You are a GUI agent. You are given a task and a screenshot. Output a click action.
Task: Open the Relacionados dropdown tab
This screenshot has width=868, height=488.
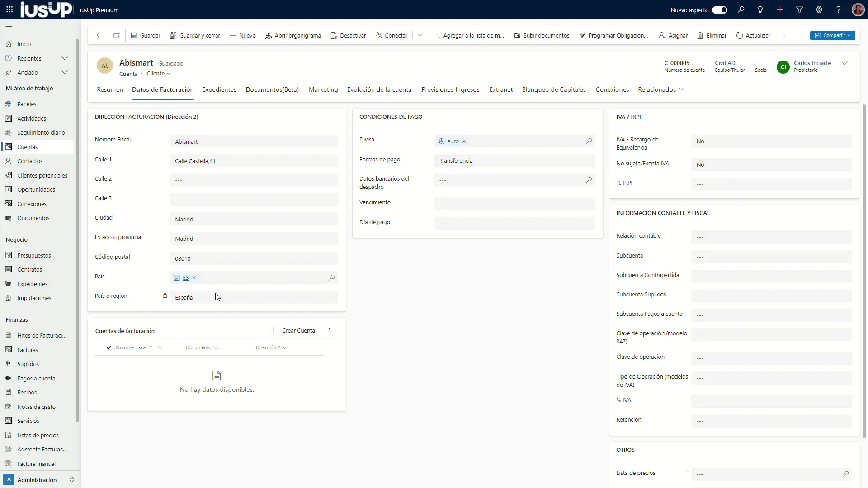661,90
